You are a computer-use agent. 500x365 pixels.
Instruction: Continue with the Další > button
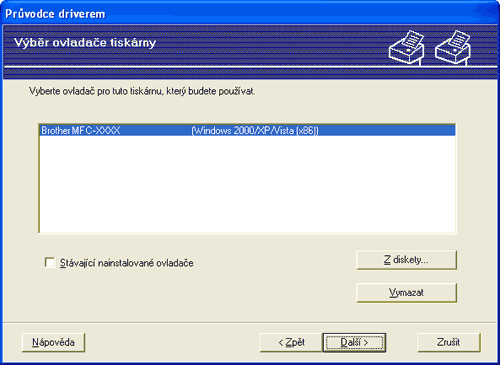coord(354,342)
